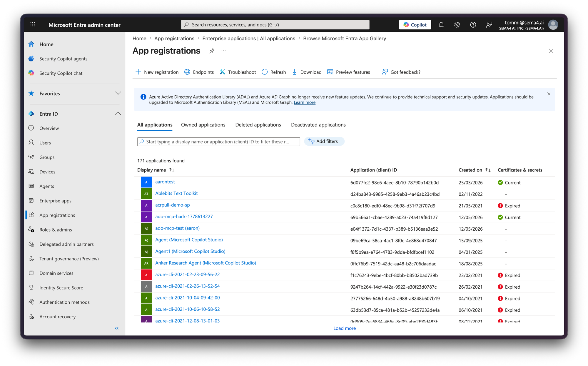The width and height of the screenshot is (588, 366).
Task: Click Add filters
Action: tap(324, 142)
